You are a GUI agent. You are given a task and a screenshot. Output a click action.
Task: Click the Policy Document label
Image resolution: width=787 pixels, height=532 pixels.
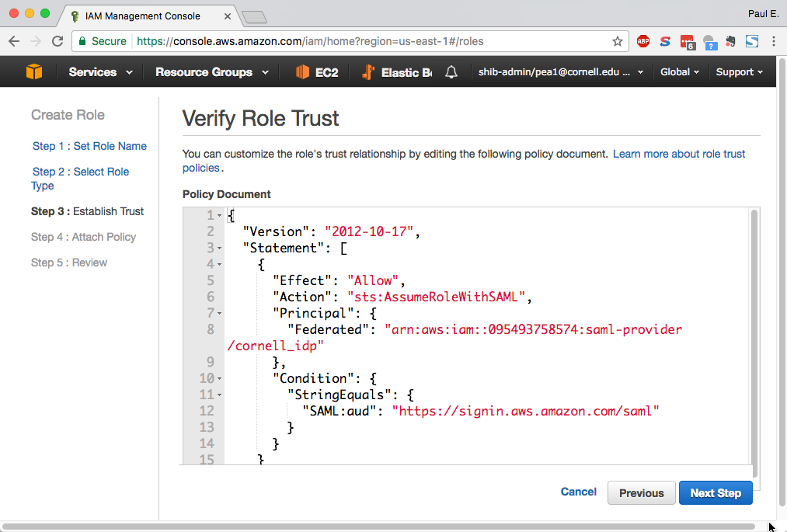click(x=226, y=194)
